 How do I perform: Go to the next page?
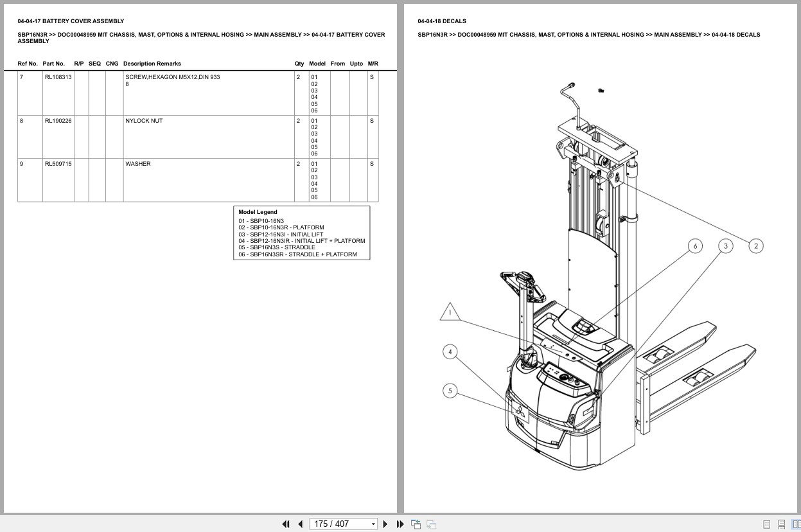point(385,524)
